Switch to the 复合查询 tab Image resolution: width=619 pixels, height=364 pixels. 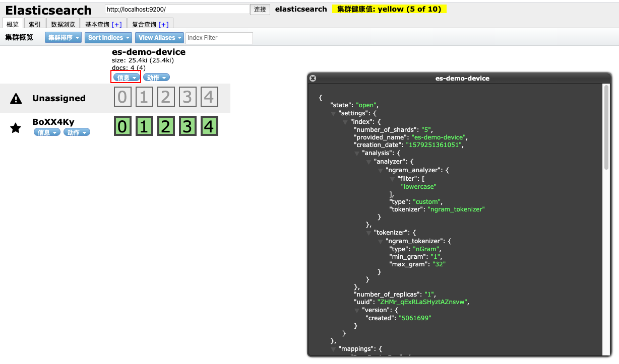click(x=144, y=24)
